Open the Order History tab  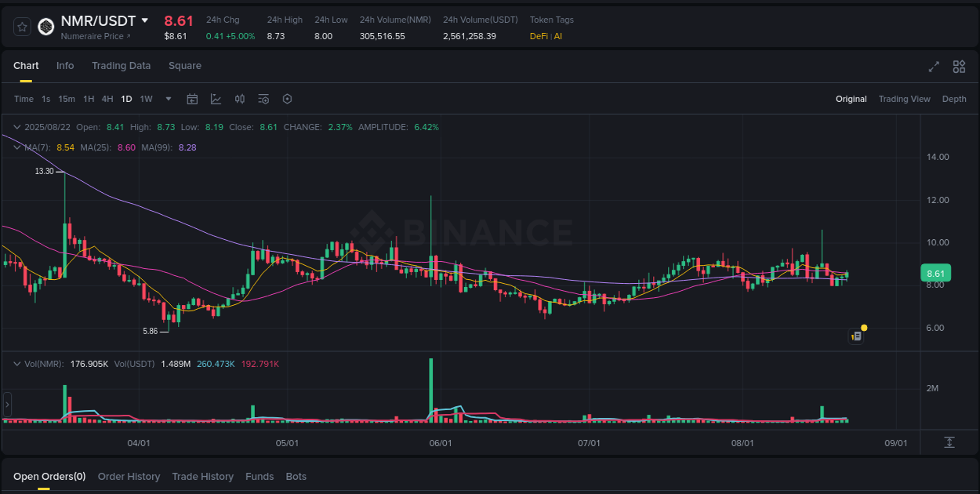129,476
